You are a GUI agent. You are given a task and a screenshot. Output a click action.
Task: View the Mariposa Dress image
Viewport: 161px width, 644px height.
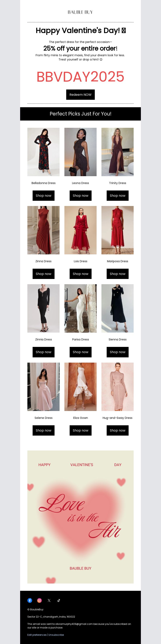point(118,230)
